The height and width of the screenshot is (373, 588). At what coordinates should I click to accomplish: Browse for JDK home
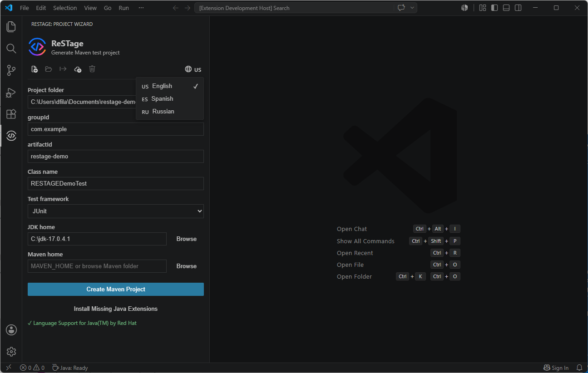[x=187, y=239]
